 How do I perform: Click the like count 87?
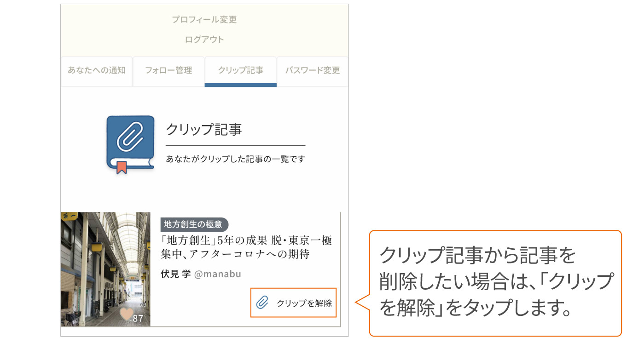click(138, 318)
